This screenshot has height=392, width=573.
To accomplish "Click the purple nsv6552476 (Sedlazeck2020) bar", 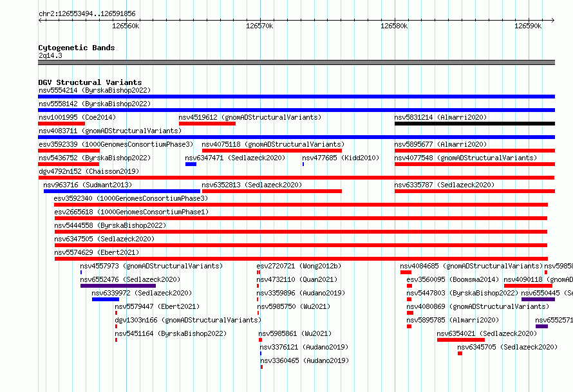I will tap(118, 286).
